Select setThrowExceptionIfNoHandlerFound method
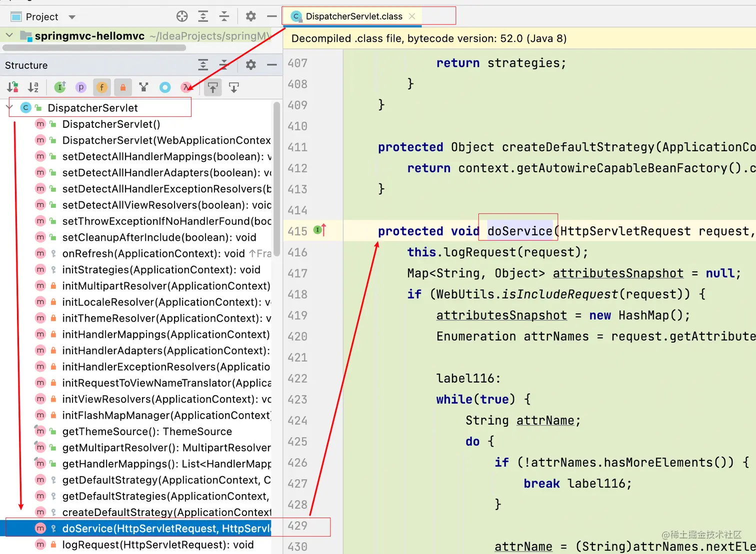 pos(166,221)
